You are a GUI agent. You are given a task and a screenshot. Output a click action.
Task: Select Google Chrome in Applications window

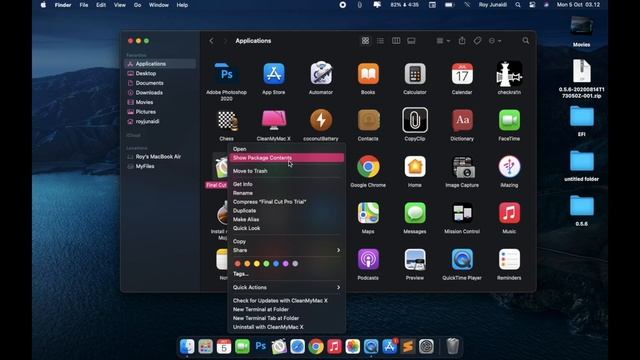[368, 167]
